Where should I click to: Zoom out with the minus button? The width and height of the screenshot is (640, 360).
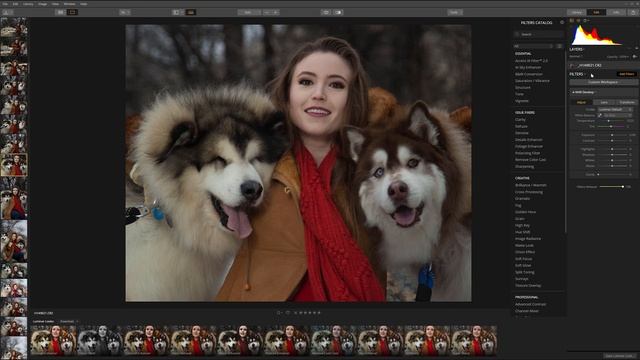267,12
